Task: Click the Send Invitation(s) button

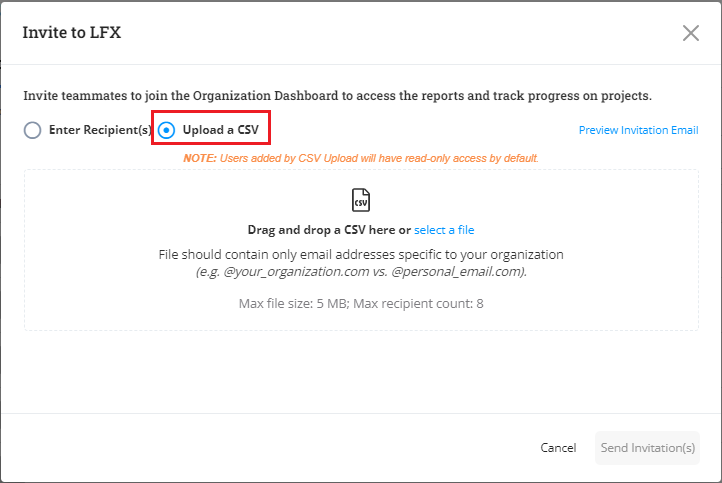Action: (x=647, y=448)
